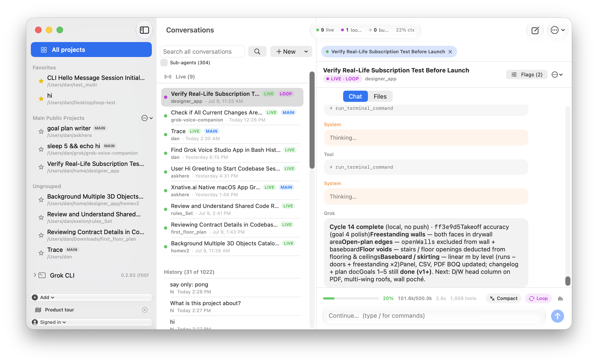Click the chat pane scrollbar

[x=568, y=281]
